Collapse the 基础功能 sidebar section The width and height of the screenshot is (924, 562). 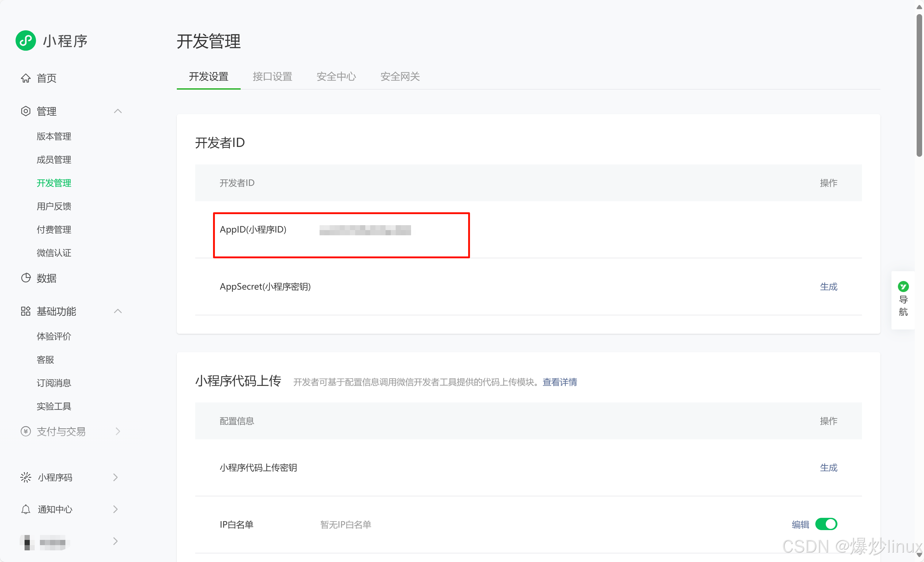(x=118, y=311)
